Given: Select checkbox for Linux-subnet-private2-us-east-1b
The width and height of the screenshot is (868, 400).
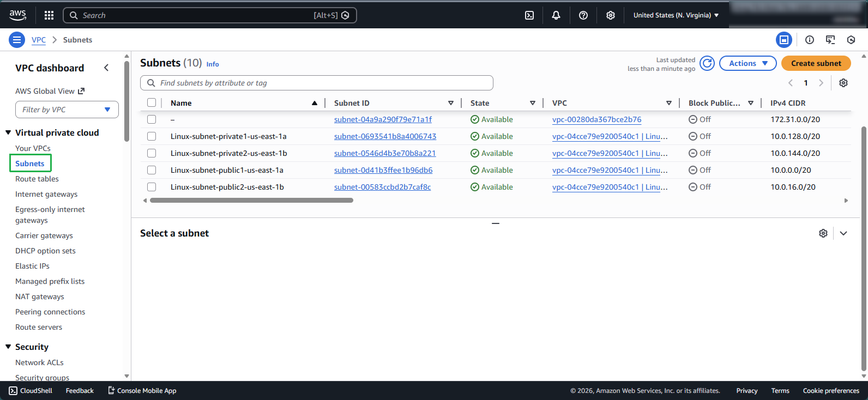Looking at the screenshot, I should tap(152, 153).
